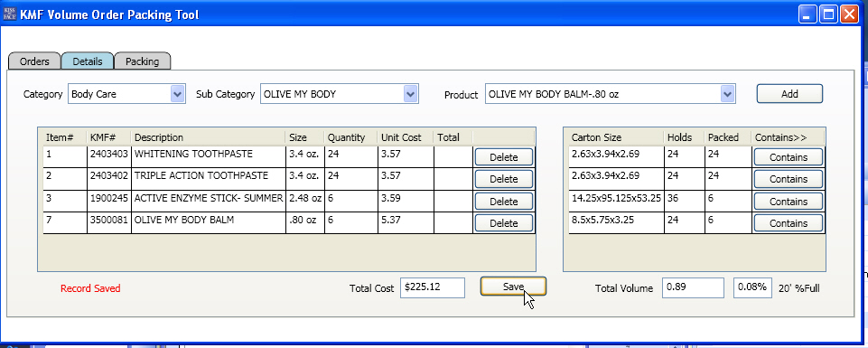Select the KMF# 2403402 cell
Image resolution: width=868 pixels, height=348 pixels.
pyautogui.click(x=109, y=179)
